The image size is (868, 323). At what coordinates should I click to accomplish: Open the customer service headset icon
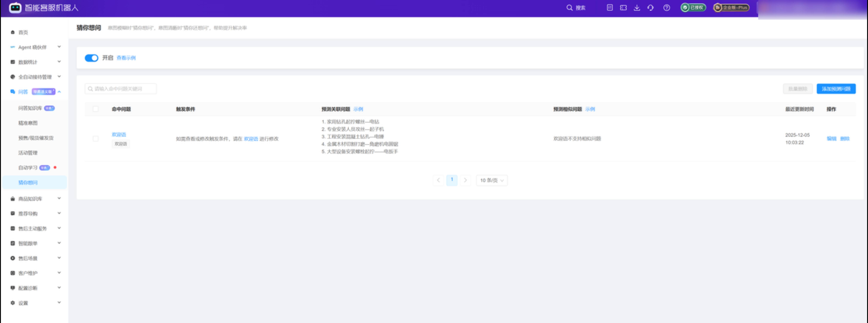pos(650,8)
